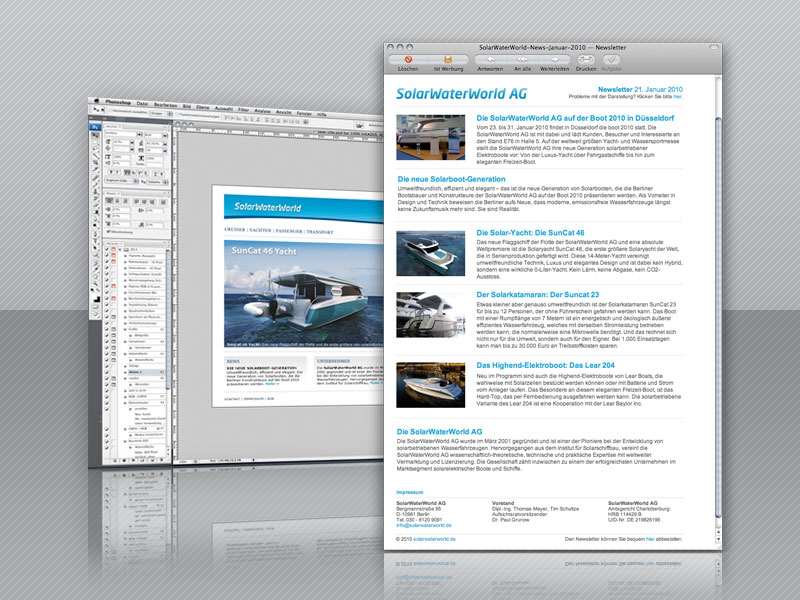Click the right-align icon in the Paragraph panel

[126, 201]
